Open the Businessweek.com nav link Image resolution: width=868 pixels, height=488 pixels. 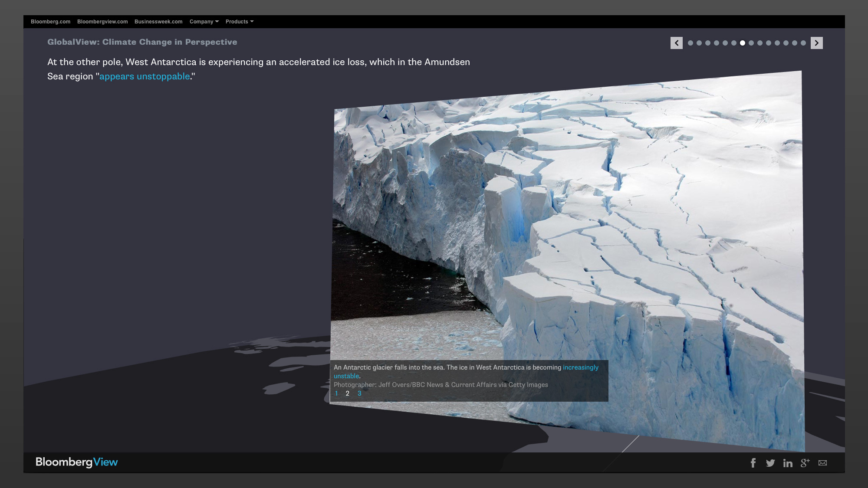[158, 22]
